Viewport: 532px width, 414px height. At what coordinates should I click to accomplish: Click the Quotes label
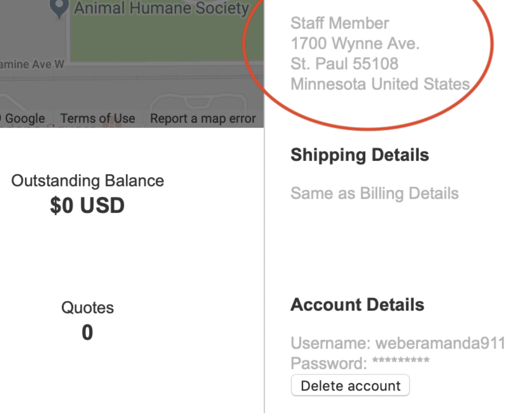coord(88,308)
